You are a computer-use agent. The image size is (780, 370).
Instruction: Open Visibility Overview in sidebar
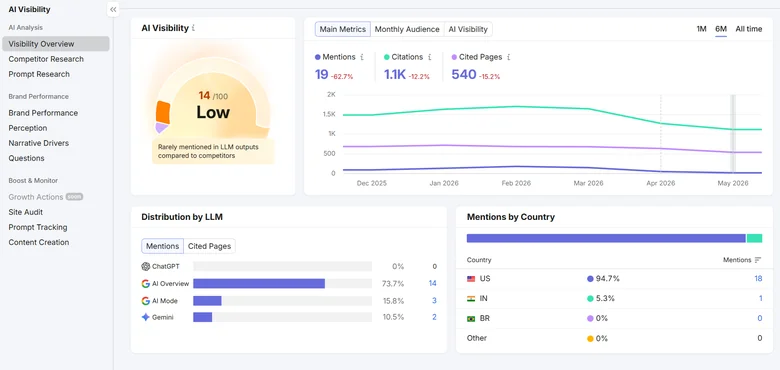coord(56,44)
